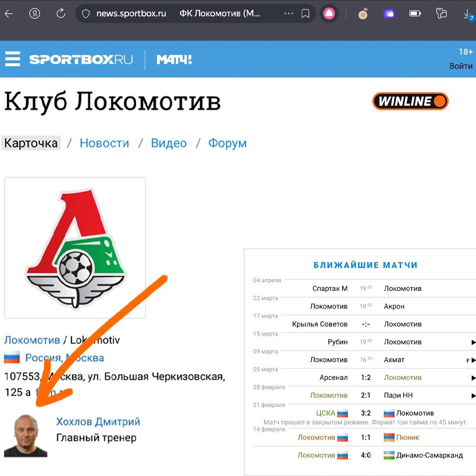Open Yandex home icon
The height and width of the screenshot is (476, 476).
tap(35, 14)
